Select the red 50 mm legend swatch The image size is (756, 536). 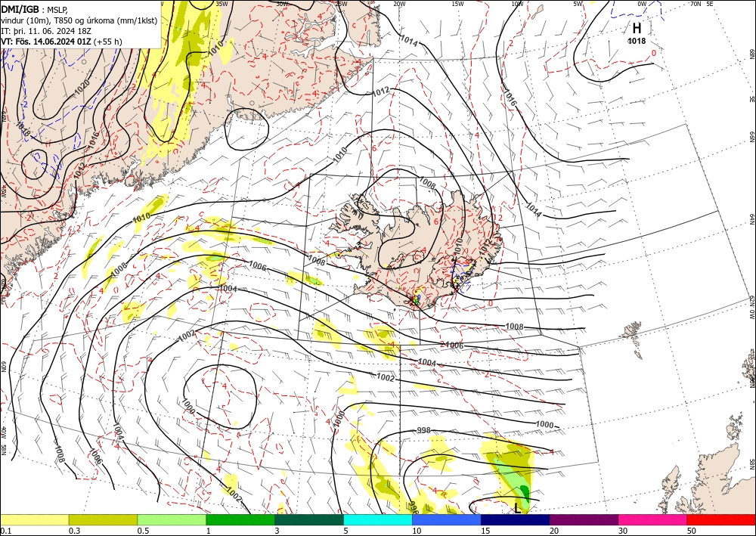pyautogui.click(x=721, y=519)
